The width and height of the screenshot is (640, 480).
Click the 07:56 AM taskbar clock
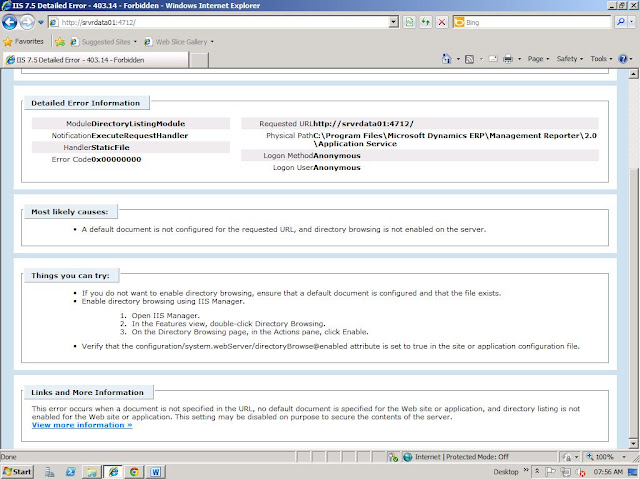tap(608, 472)
